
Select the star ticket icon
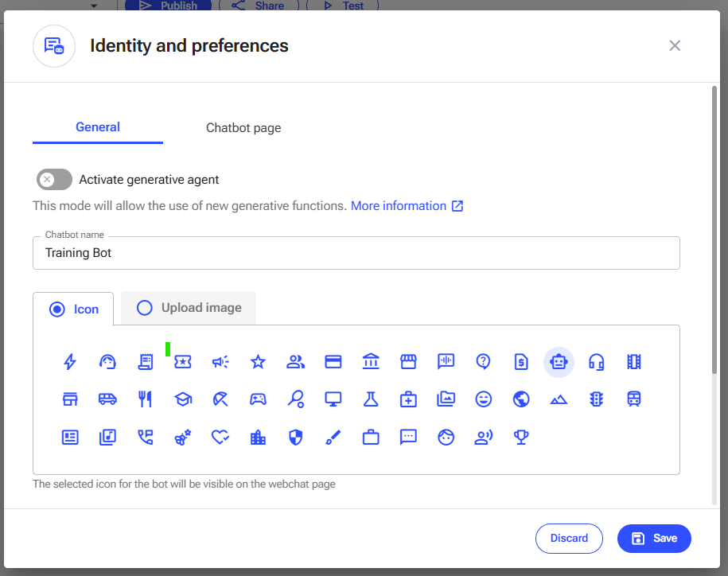pos(183,361)
